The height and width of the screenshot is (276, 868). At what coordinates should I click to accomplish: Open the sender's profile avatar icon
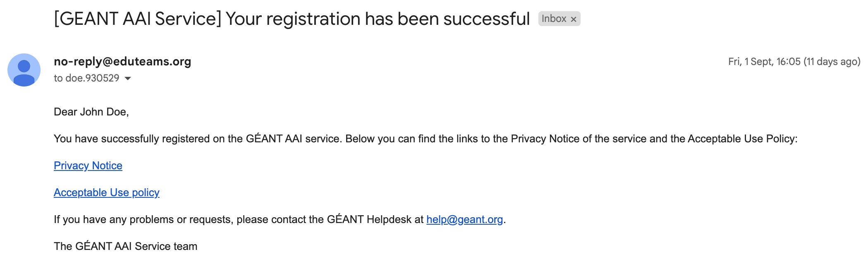pyautogui.click(x=24, y=70)
